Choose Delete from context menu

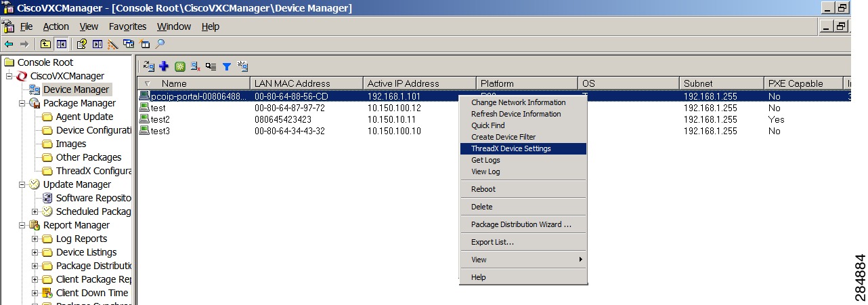523,207
